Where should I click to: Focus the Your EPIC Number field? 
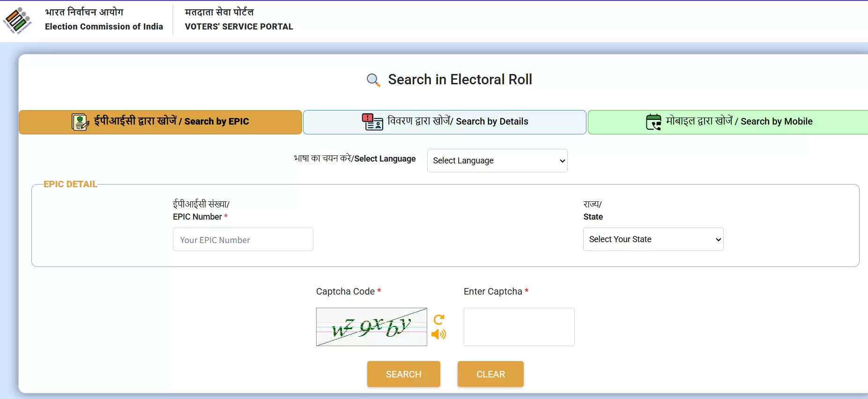coord(243,240)
